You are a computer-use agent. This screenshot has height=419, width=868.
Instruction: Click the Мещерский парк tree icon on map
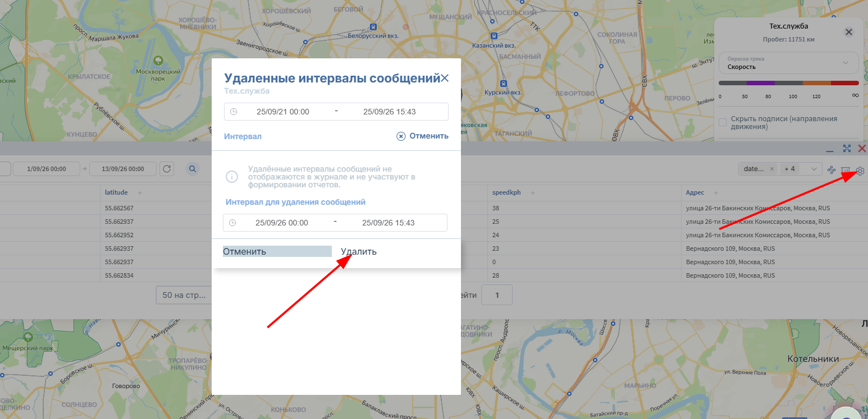point(29,336)
